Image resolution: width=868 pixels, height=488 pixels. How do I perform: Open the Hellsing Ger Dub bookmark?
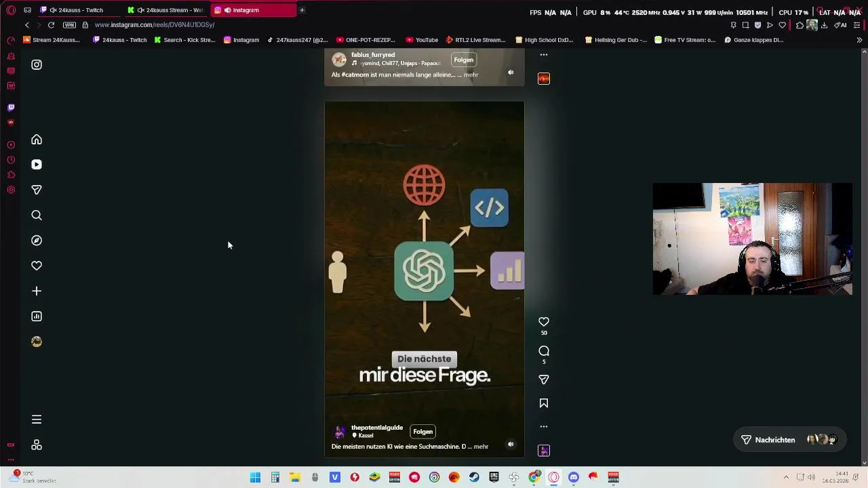[x=616, y=40]
